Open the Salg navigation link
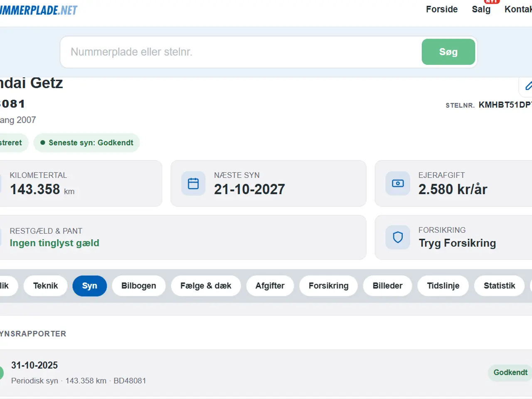532x399 pixels. [481, 9]
